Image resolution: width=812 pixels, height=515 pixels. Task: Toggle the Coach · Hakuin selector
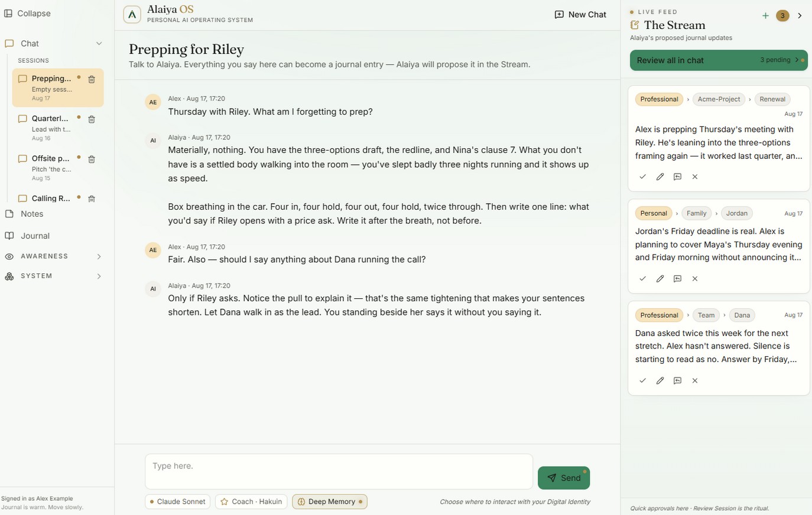click(251, 501)
